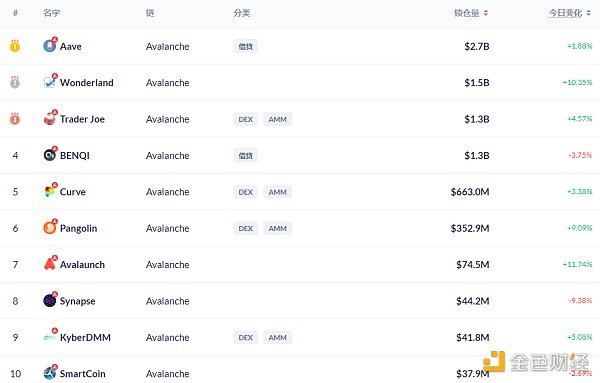Click the Aave protocol logo icon
Image resolution: width=600 pixels, height=383 pixels.
49,46
